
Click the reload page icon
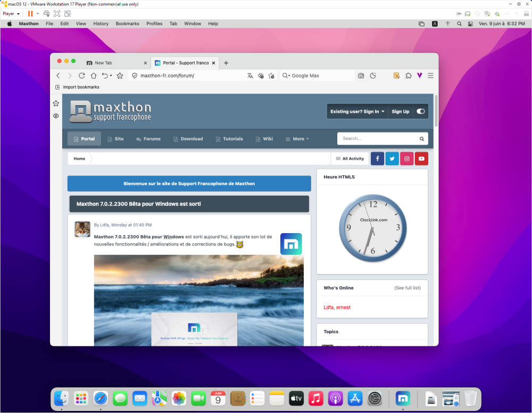(82, 76)
